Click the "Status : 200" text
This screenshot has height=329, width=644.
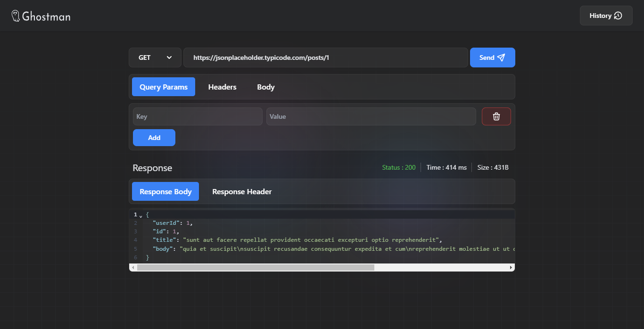click(399, 167)
